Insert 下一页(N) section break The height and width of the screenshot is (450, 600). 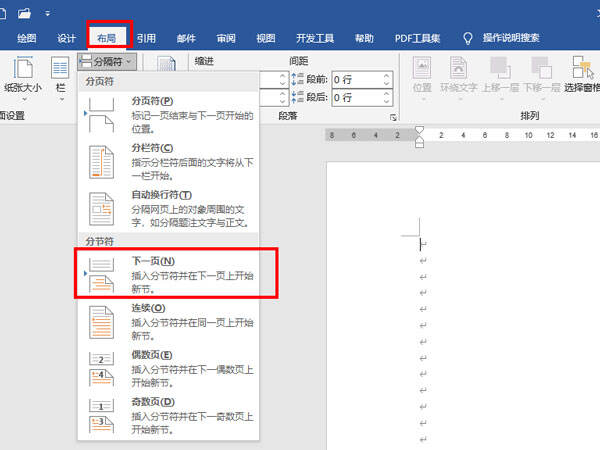(168, 275)
